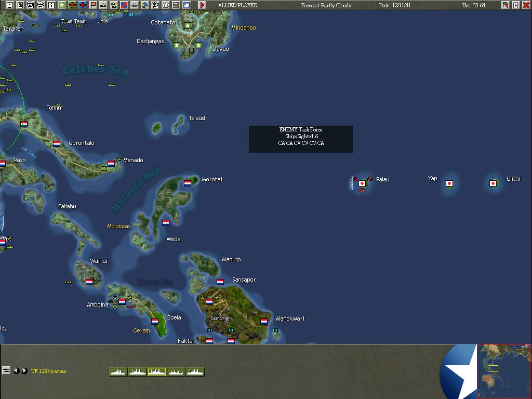532x399 pixels.
Task: Click the Manujo location label
Action: pyautogui.click(x=231, y=259)
